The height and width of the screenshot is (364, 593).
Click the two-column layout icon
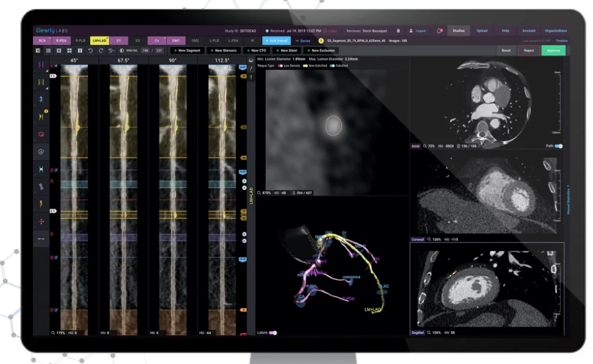click(80, 51)
